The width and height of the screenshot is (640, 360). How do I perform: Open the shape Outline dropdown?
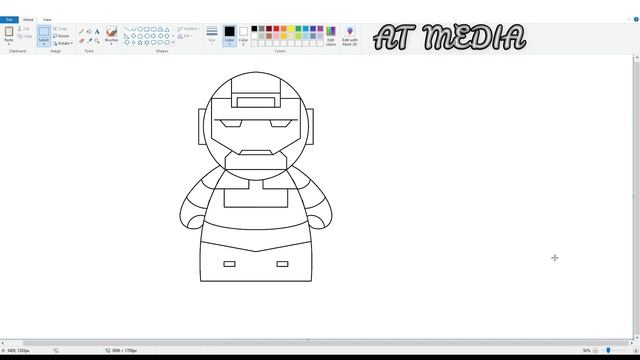(189, 29)
